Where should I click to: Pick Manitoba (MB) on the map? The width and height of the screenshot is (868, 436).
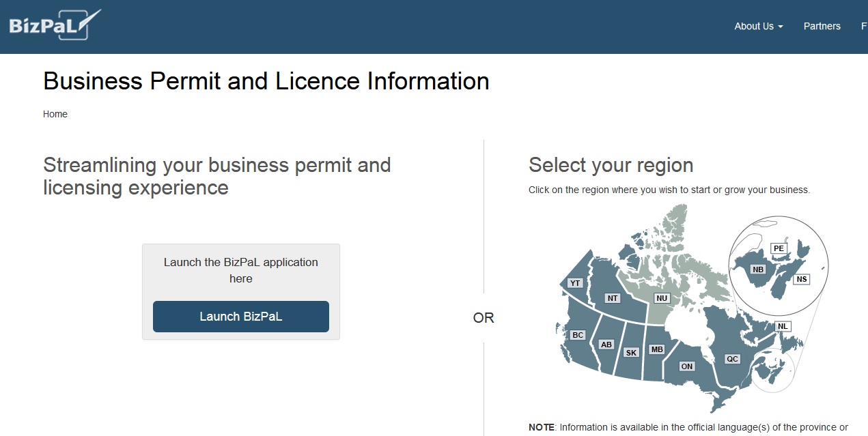click(657, 349)
